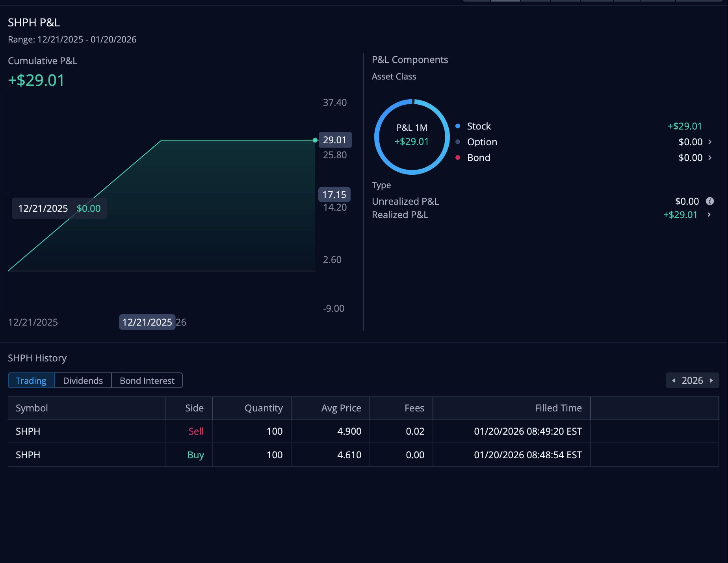Click the Unrealized P&L info icon
Image resolution: width=728 pixels, height=563 pixels.
[709, 201]
